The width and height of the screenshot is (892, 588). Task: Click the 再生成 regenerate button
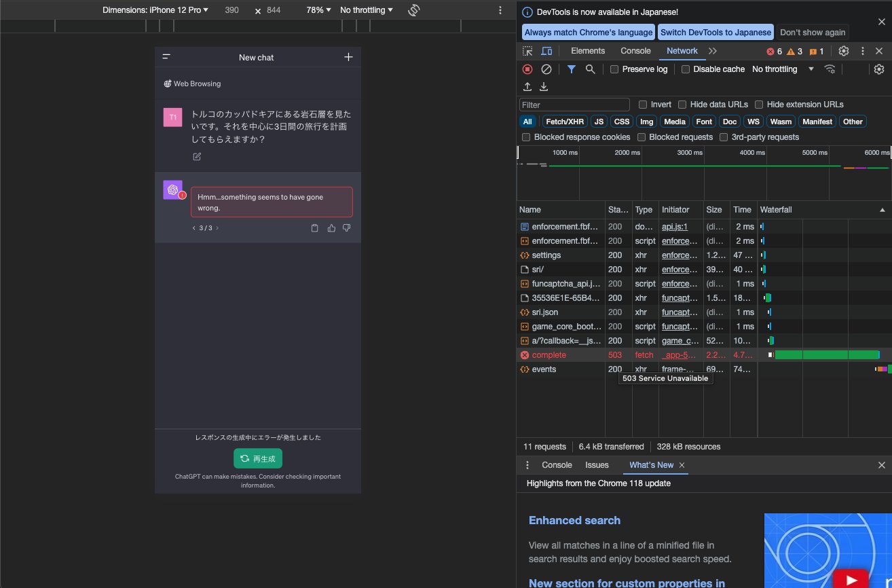click(258, 458)
